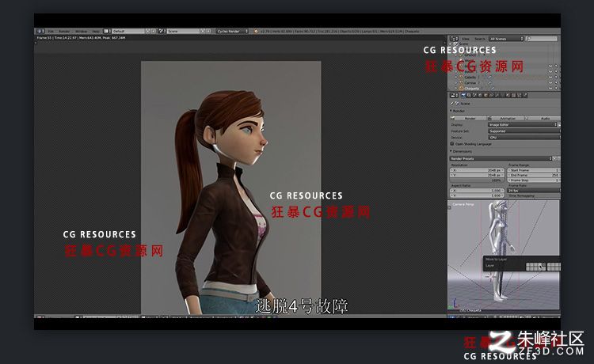Toggle selectability for Camisa row
Viewport: 594px width, 364px height.
click(x=556, y=83)
